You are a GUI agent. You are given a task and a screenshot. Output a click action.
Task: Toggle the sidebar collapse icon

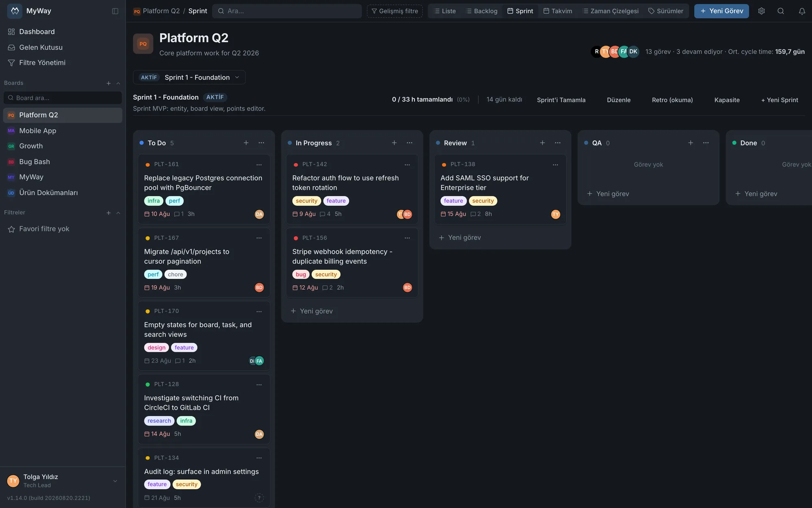click(x=115, y=11)
